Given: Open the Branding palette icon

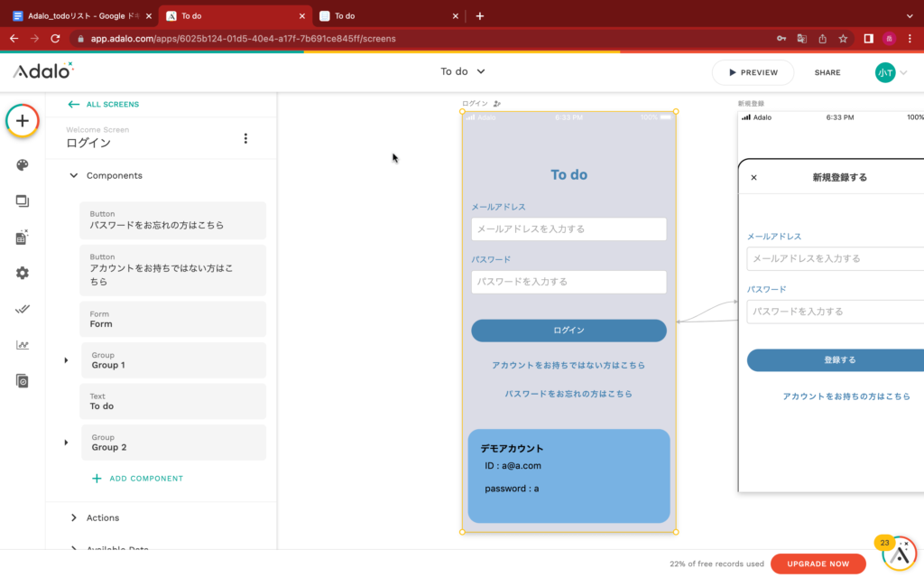Looking at the screenshot, I should coord(22,164).
